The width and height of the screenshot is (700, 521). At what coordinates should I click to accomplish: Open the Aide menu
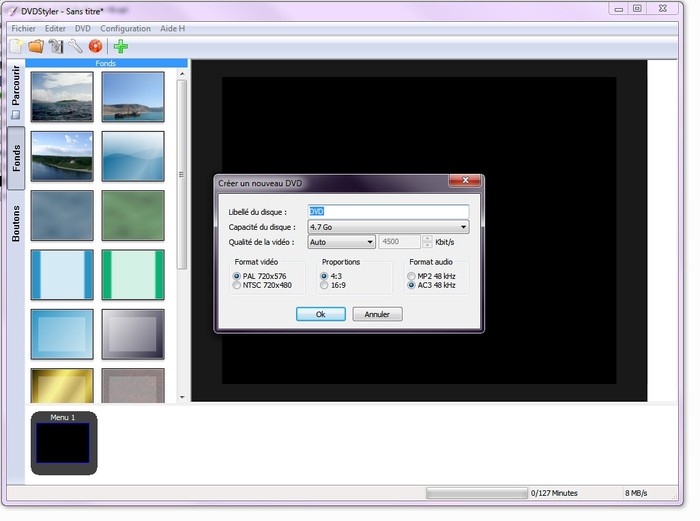point(172,29)
